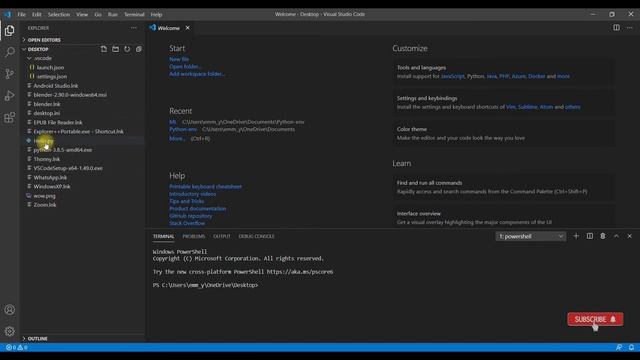Switch to the Debug Console tab
The width and height of the screenshot is (640, 360).
coord(256,236)
